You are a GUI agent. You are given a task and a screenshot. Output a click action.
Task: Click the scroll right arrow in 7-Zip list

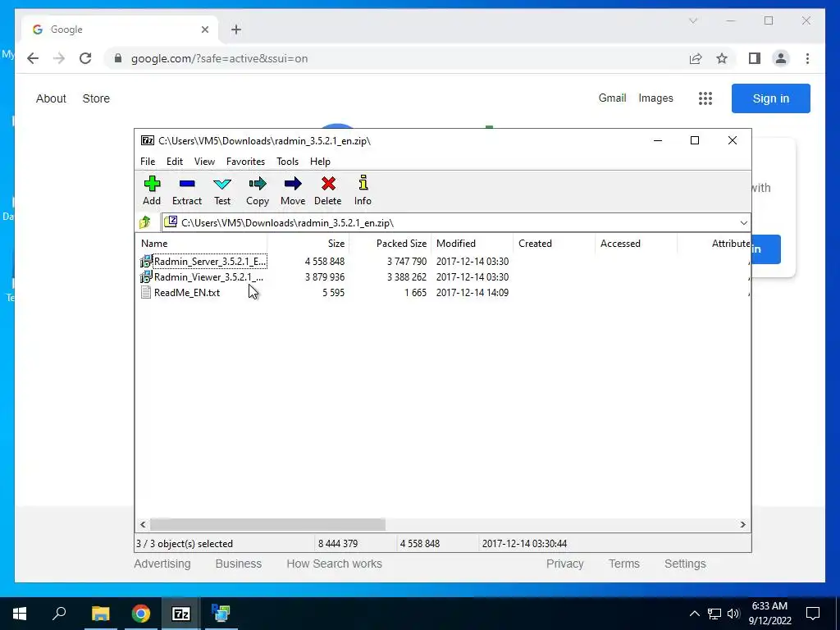(x=742, y=524)
